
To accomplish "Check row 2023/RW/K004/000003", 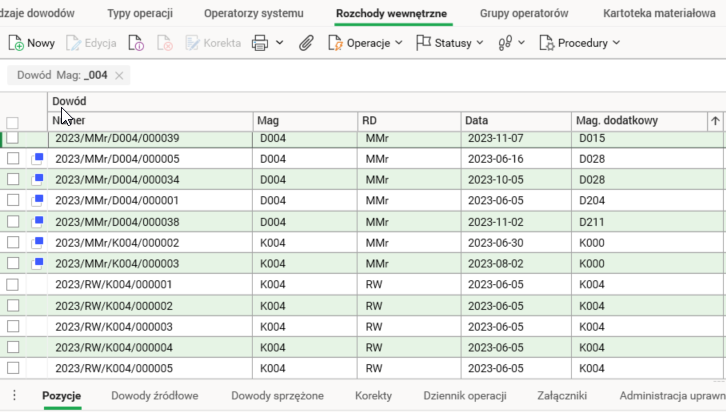I will 13,326.
